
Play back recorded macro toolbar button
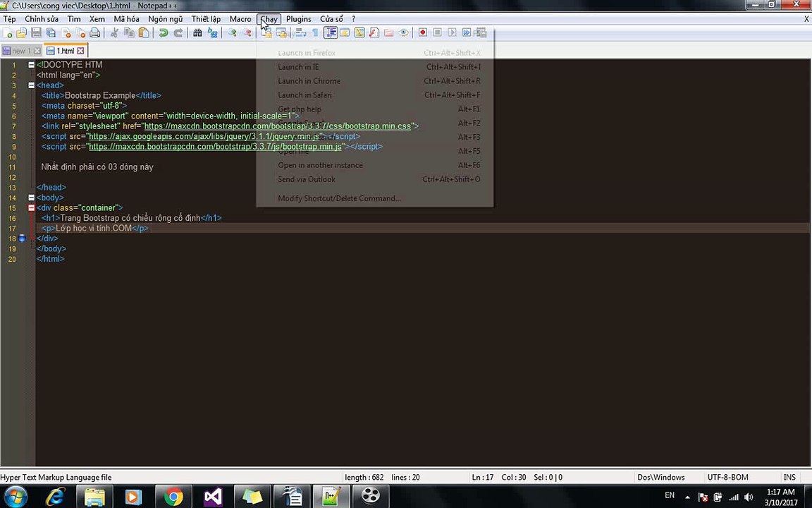(452, 32)
